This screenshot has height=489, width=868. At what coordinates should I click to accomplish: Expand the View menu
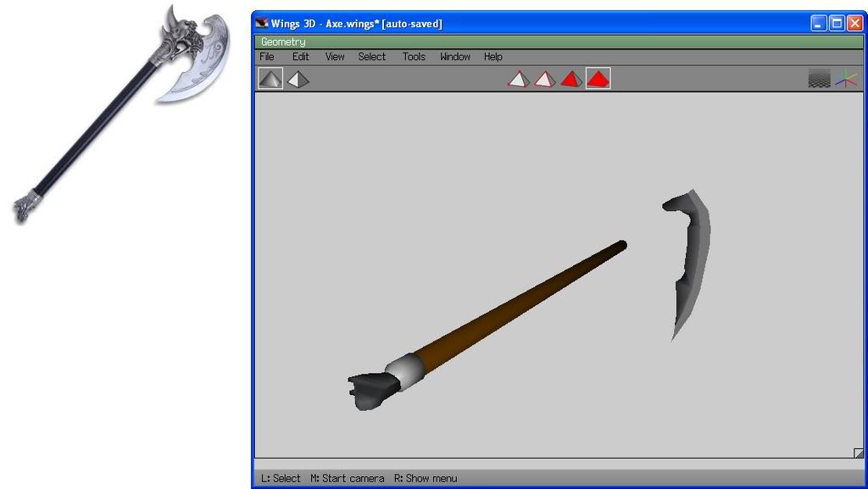pyautogui.click(x=335, y=57)
